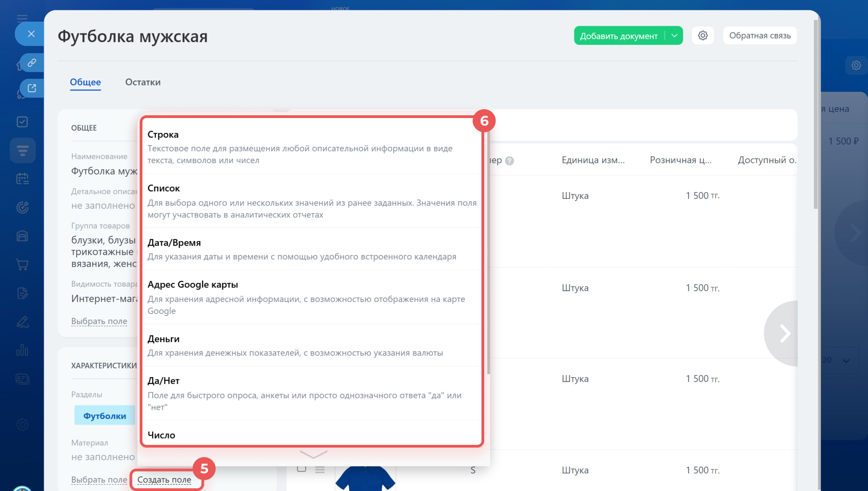Click the right arrow to scroll table
The width and height of the screenshot is (868, 491).
click(x=785, y=334)
